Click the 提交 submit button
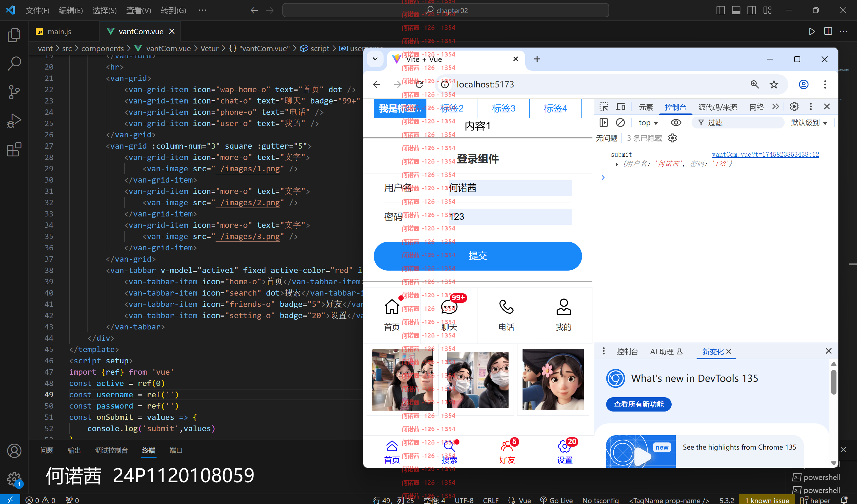 [x=478, y=256]
